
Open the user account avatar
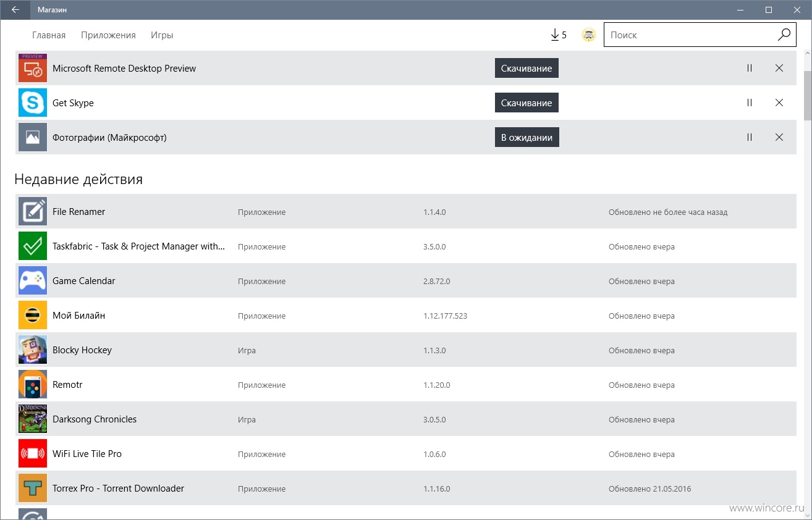(589, 35)
